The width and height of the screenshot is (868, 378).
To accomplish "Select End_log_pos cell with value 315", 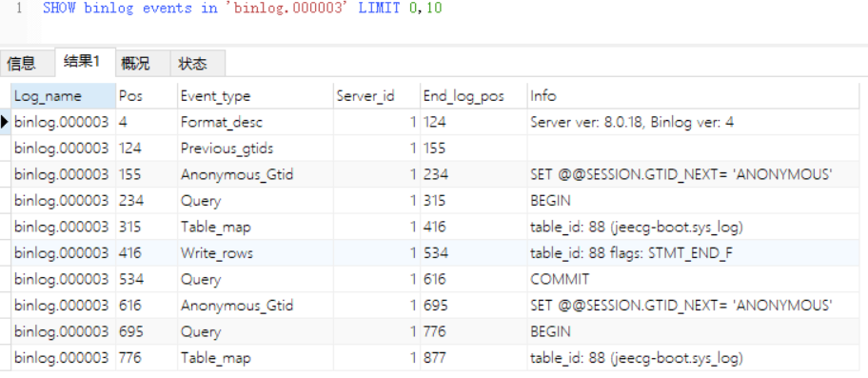I will click(473, 200).
